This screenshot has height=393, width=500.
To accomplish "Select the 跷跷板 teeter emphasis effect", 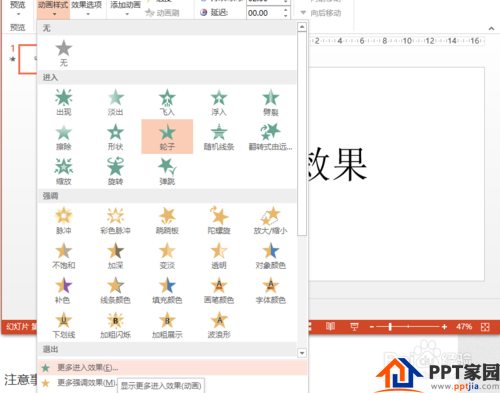I will [167, 220].
